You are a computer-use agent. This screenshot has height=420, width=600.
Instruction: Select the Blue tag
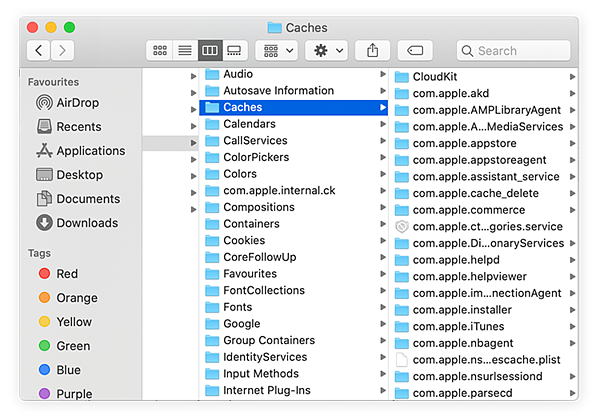[60, 370]
